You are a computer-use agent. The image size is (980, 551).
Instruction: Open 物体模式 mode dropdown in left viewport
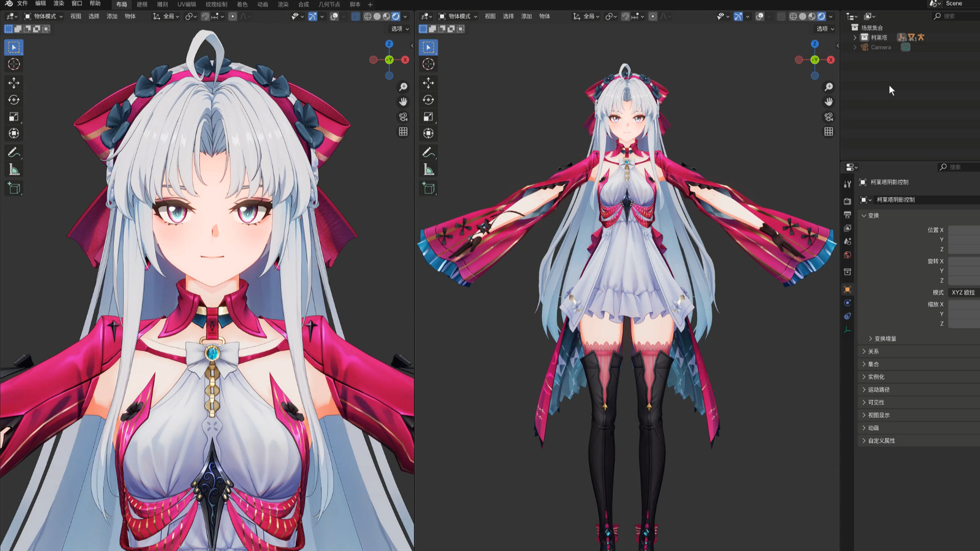click(x=44, y=16)
